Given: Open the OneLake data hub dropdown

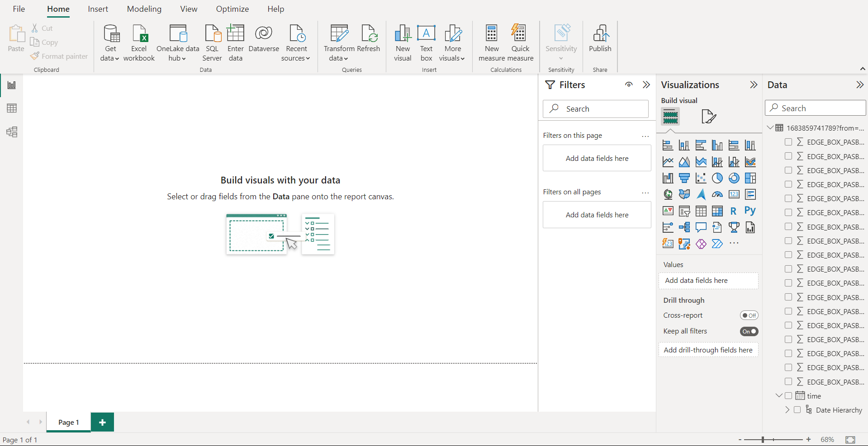Looking at the screenshot, I should 177,43.
